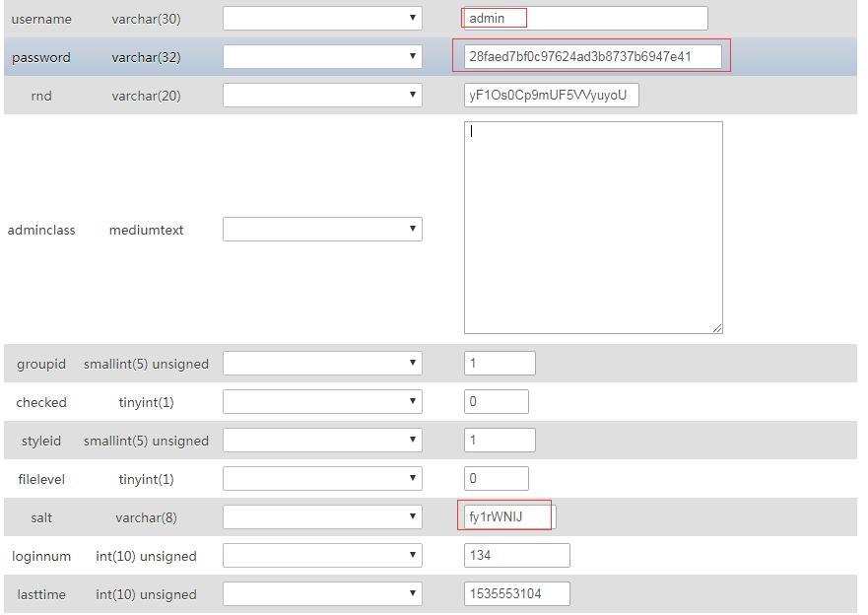Screen dimensions: 868x615
Task: Expand the rnd row function dropdown
Action: (x=322, y=95)
